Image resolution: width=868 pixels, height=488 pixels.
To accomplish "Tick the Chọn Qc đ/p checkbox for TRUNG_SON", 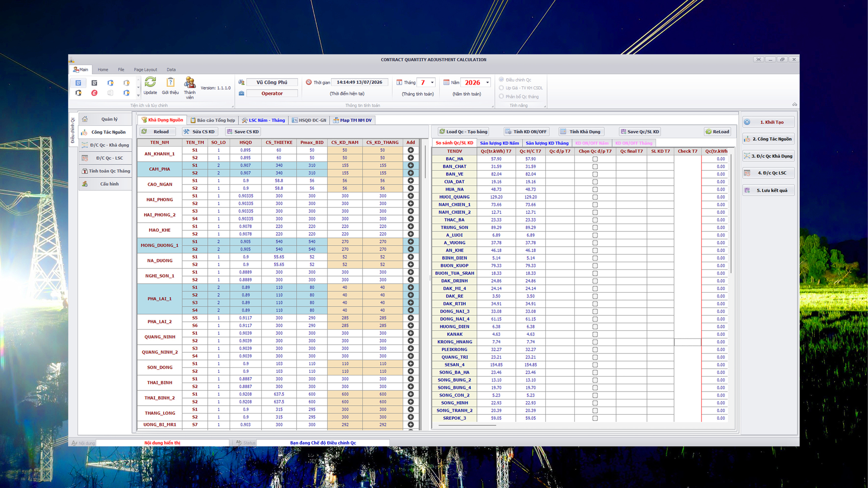I will click(x=595, y=228).
